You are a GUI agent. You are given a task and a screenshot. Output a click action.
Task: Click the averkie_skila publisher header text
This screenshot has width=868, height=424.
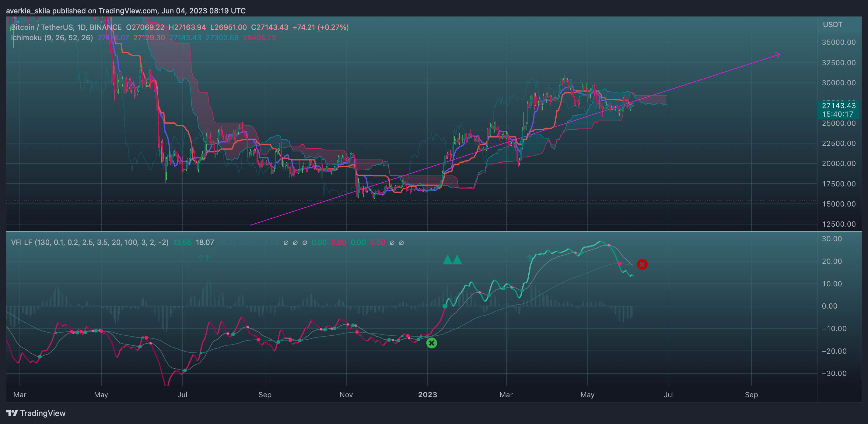pyautogui.click(x=126, y=11)
